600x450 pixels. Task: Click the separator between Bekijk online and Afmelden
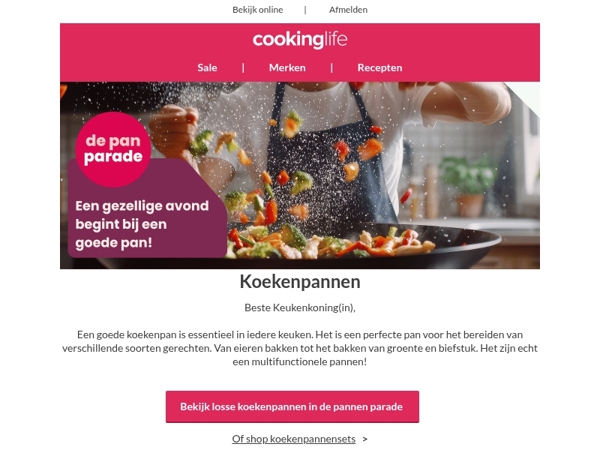pos(305,10)
